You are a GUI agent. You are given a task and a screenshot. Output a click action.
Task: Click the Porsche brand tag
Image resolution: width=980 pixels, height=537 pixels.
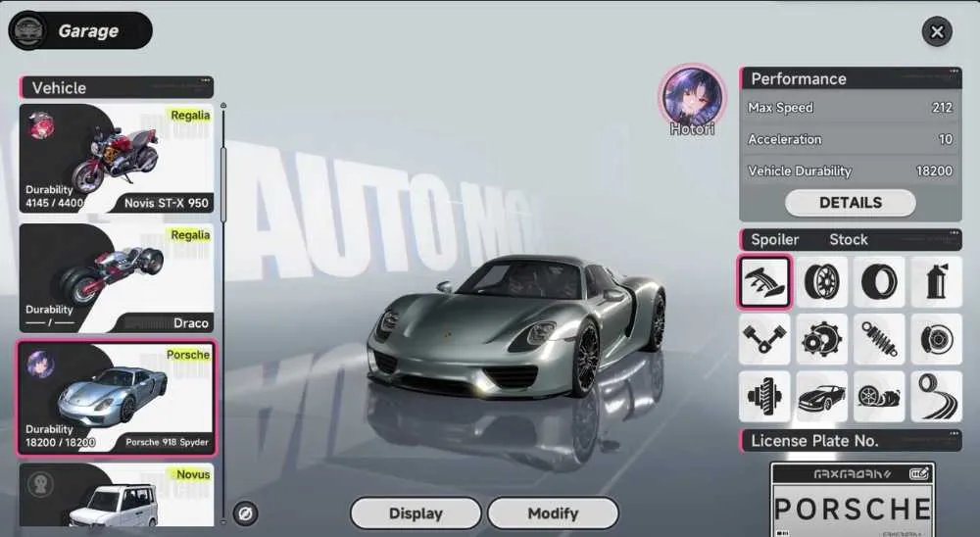tap(188, 355)
